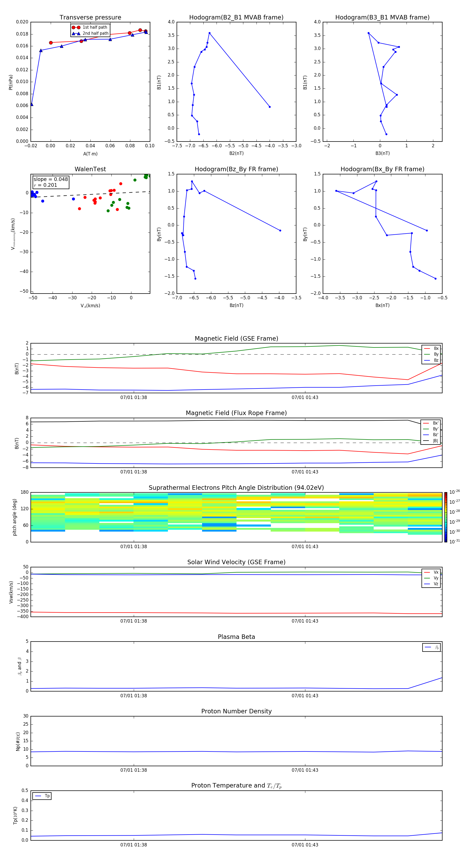
Task: Click the '2nd half path' legend entry
Action: (x=90, y=33)
